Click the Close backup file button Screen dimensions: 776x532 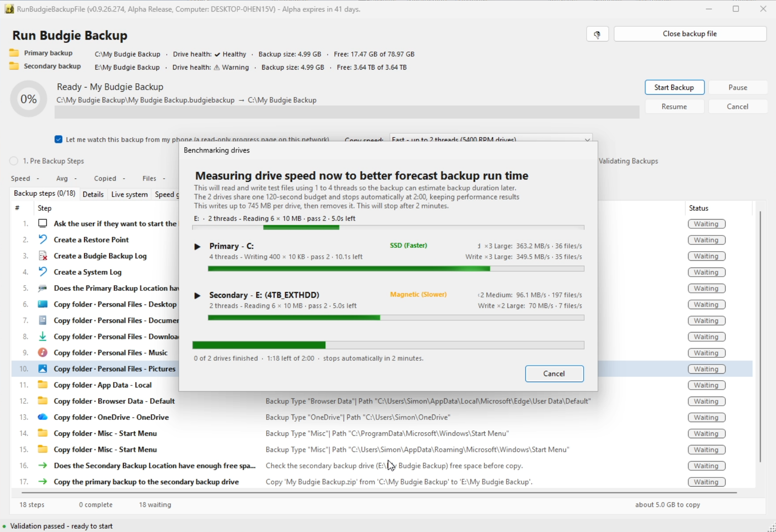point(690,34)
